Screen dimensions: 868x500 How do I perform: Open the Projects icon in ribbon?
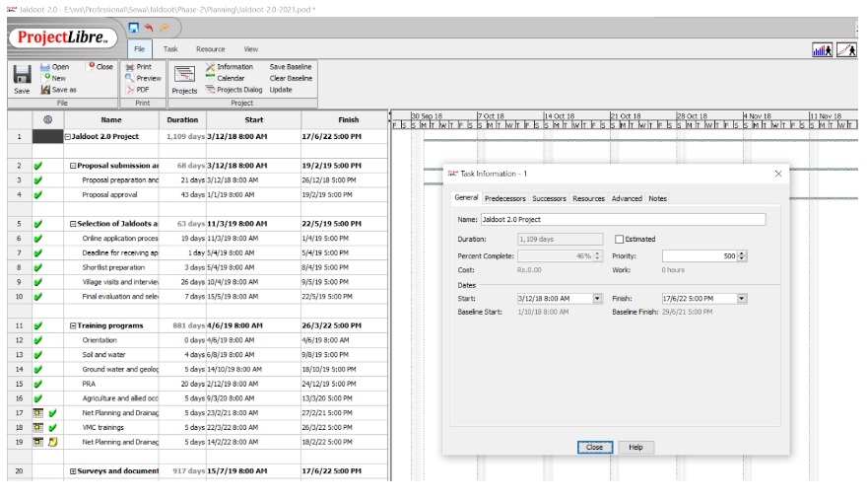point(184,79)
